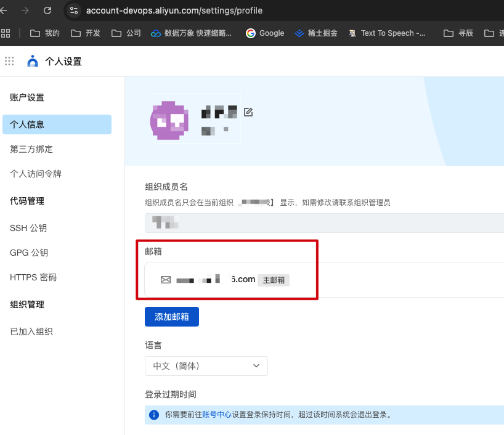The height and width of the screenshot is (435, 504).
Task: Open the 数据万象 快速缩略 bookmark
Action: [191, 33]
